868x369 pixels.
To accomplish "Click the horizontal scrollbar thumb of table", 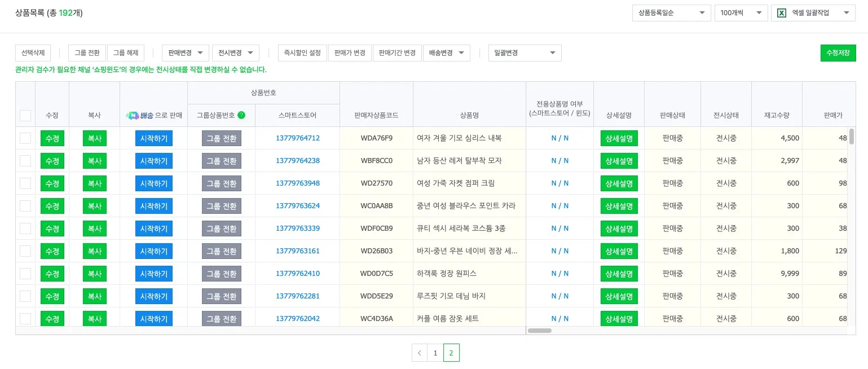I will point(540,331).
